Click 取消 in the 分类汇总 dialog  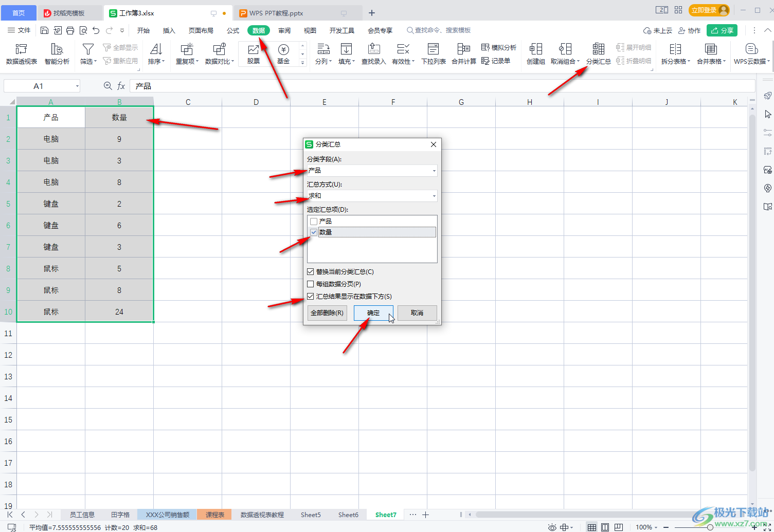[x=417, y=313]
